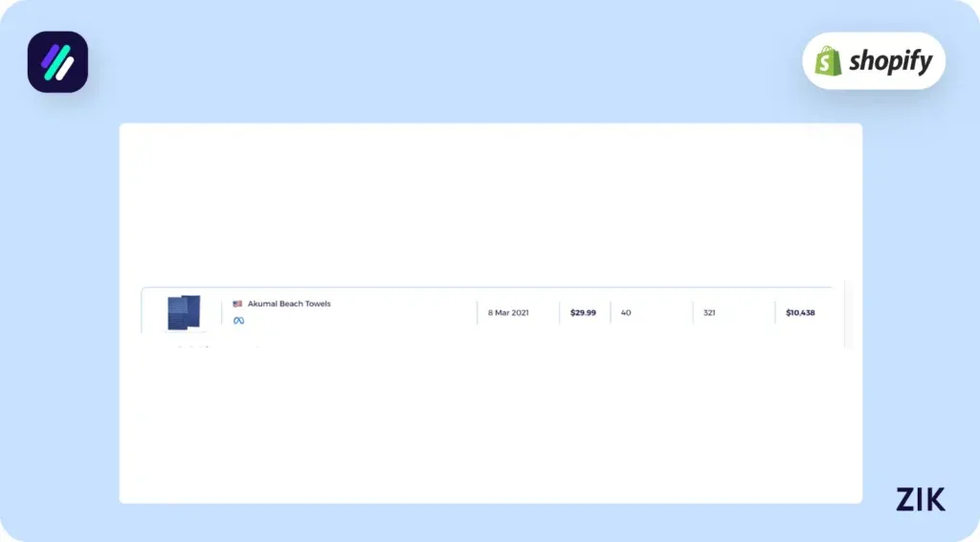This screenshot has width=980, height=542.
Task: Select the 8 Mar 2021 date cell
Action: 507,313
